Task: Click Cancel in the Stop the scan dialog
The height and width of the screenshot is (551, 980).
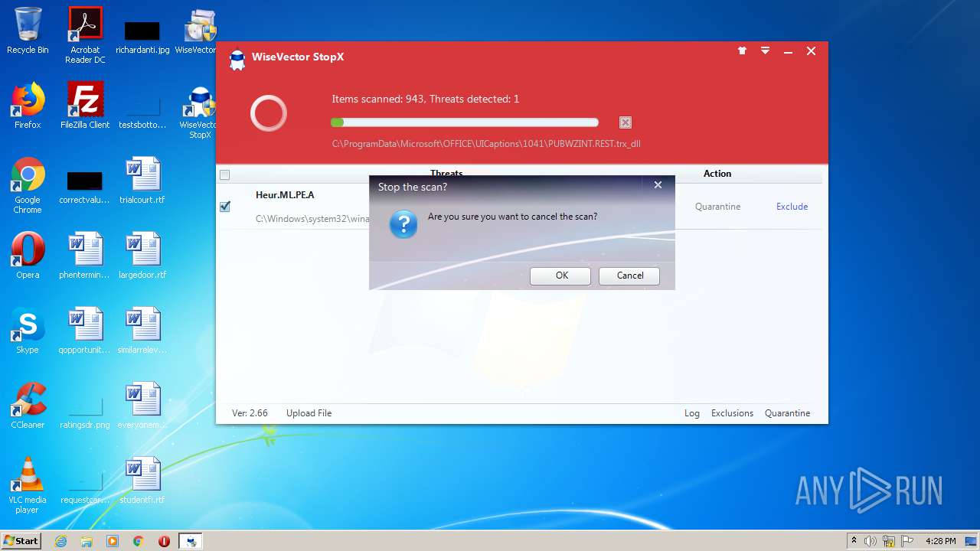Action: tap(629, 275)
